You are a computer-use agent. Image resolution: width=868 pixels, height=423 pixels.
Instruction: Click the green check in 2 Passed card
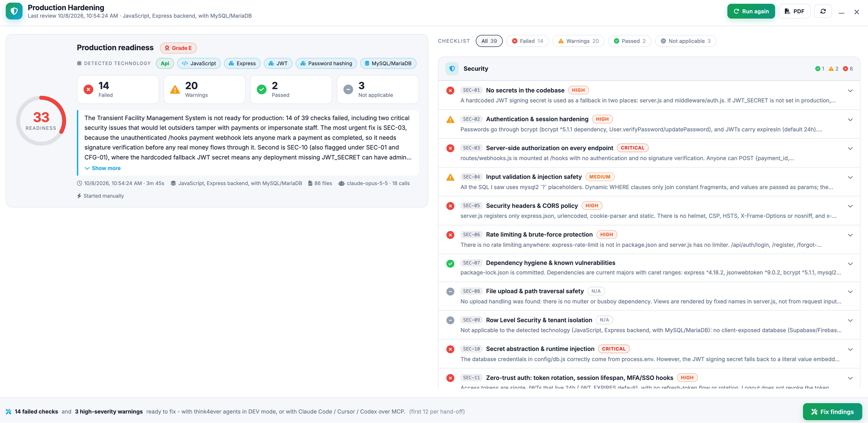(261, 89)
